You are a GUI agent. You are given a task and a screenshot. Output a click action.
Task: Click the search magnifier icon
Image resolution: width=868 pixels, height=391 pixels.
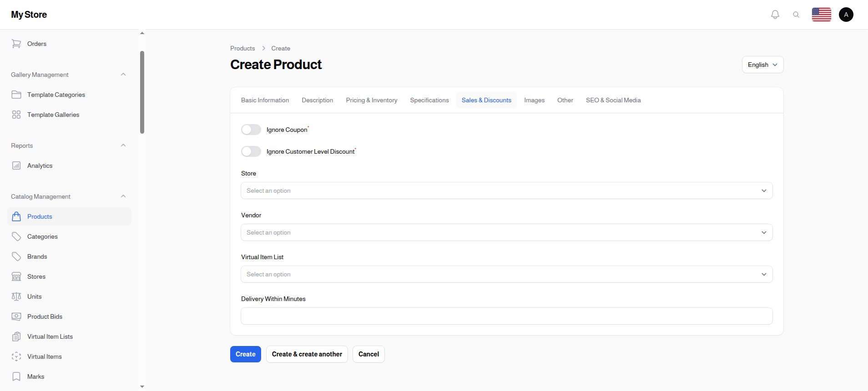point(796,15)
